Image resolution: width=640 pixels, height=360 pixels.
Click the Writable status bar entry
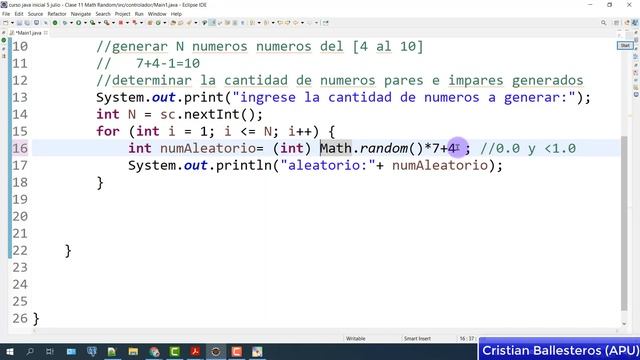tap(356, 338)
